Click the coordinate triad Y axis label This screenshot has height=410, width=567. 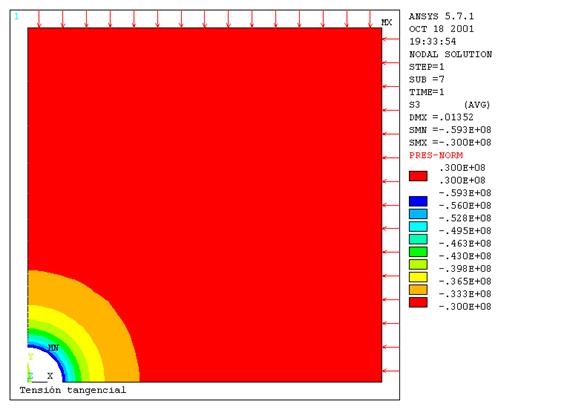[31, 357]
